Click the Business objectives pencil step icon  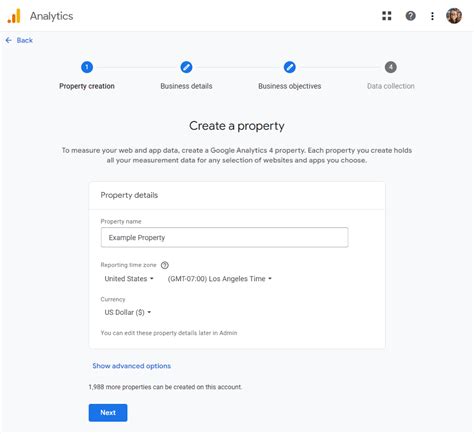pos(289,67)
